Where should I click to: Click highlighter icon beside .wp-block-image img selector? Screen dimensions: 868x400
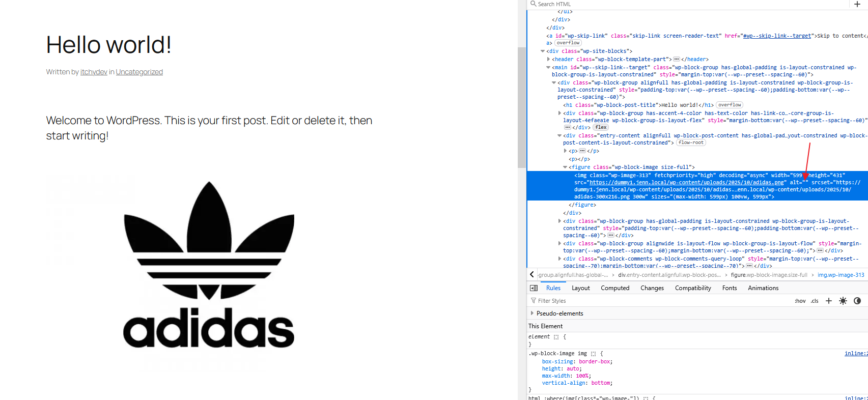(594, 354)
